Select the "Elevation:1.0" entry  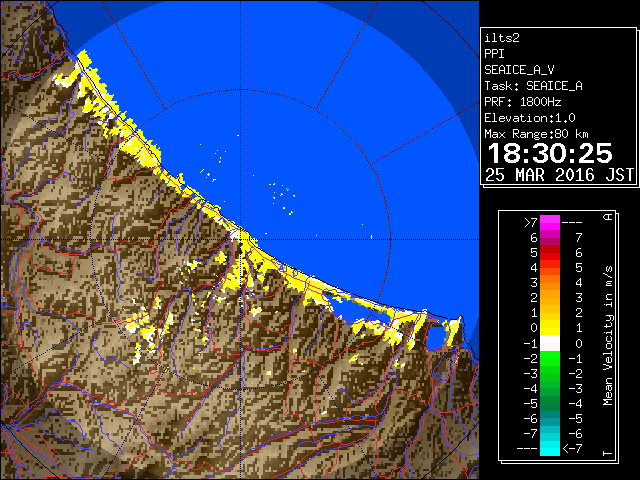click(530, 118)
